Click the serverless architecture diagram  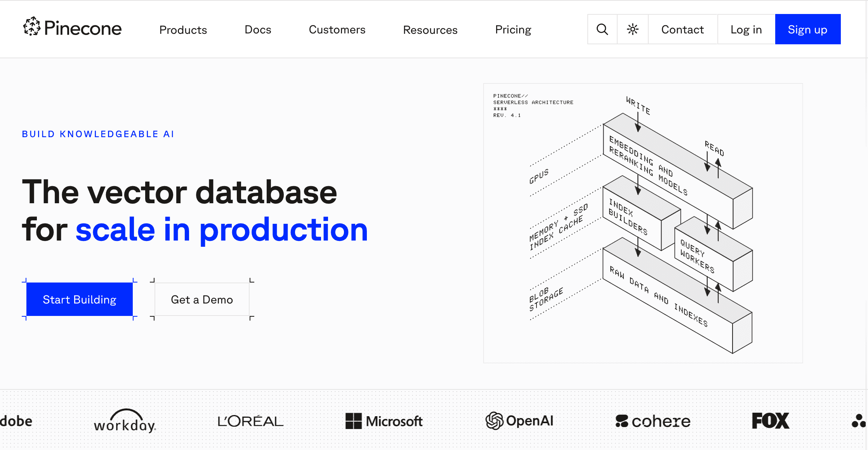click(642, 223)
